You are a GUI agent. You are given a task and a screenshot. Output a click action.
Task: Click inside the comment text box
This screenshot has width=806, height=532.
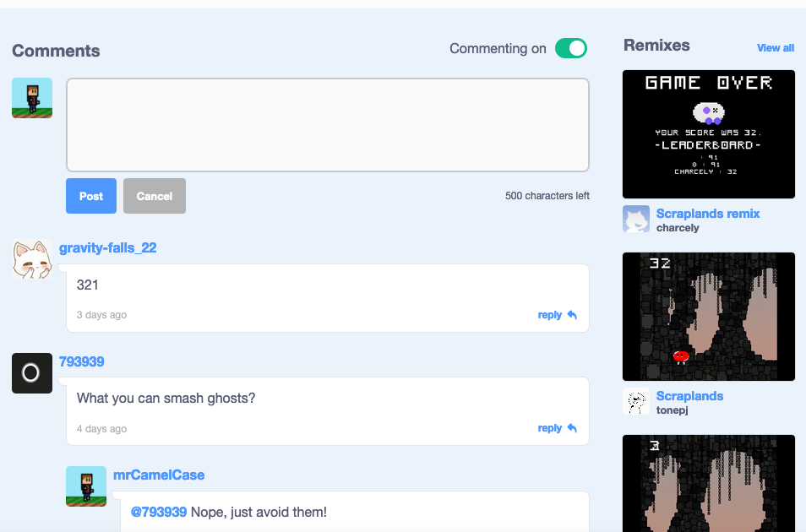click(328, 122)
